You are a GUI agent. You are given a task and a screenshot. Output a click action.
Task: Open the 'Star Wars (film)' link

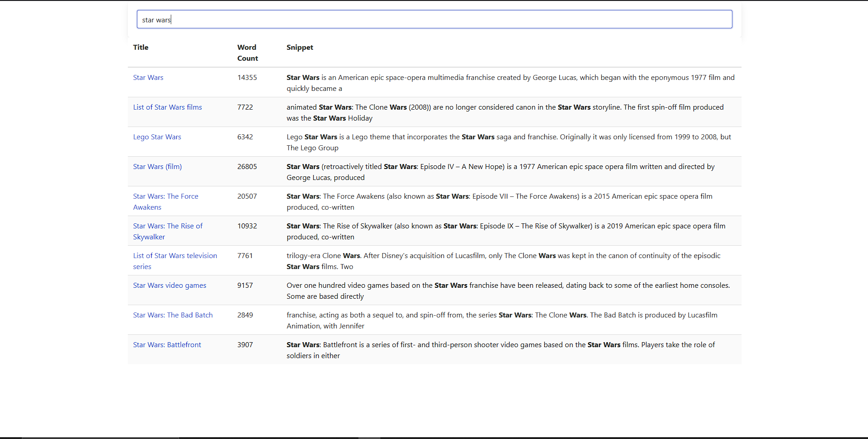pyautogui.click(x=157, y=167)
